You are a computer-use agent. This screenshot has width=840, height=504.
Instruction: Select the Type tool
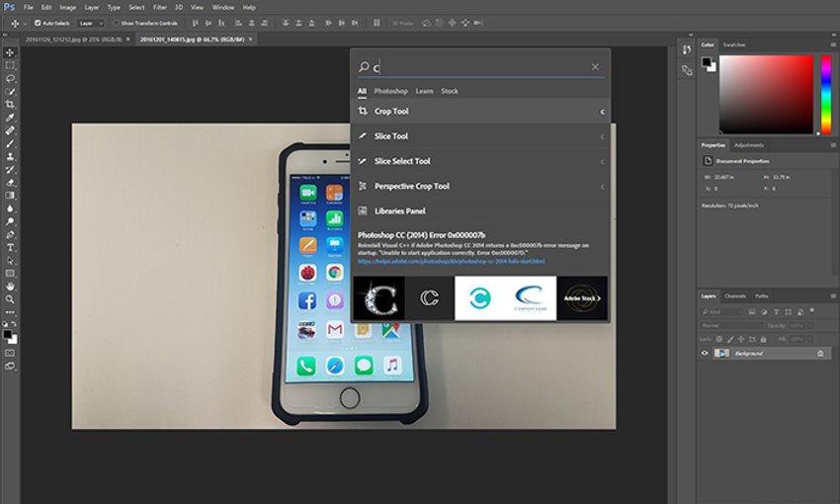pyautogui.click(x=10, y=247)
